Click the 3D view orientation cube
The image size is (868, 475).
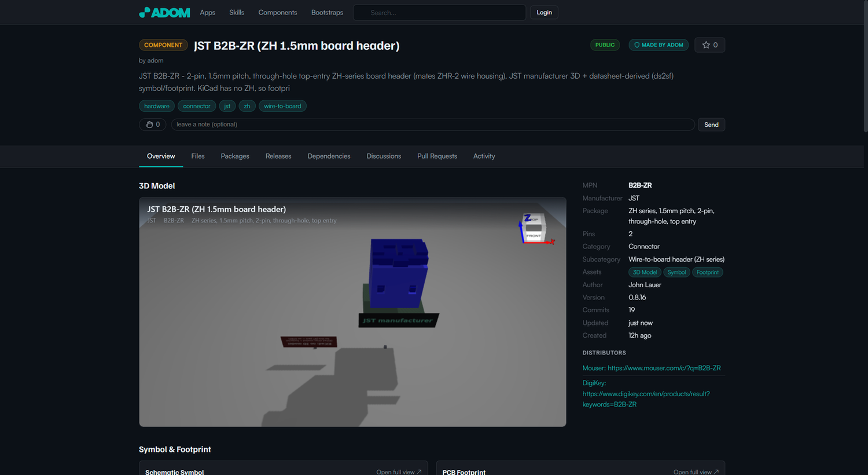[535, 229]
